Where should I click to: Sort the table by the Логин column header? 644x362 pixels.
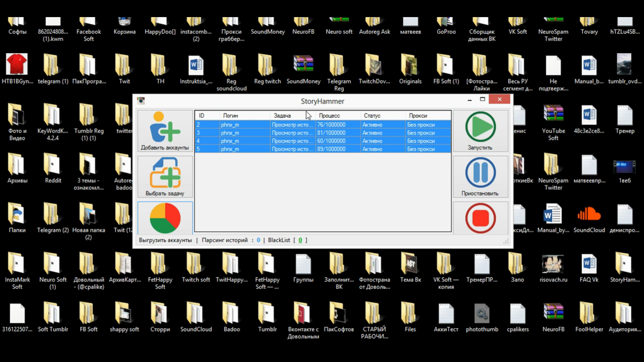tap(230, 116)
